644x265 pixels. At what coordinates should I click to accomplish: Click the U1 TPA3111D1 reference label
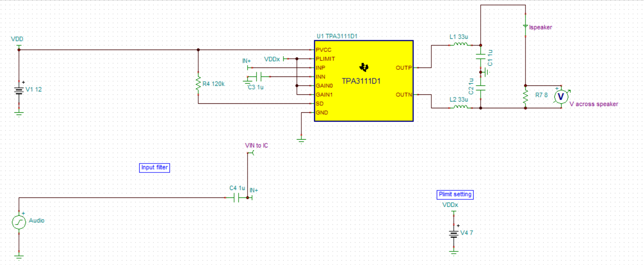(337, 36)
